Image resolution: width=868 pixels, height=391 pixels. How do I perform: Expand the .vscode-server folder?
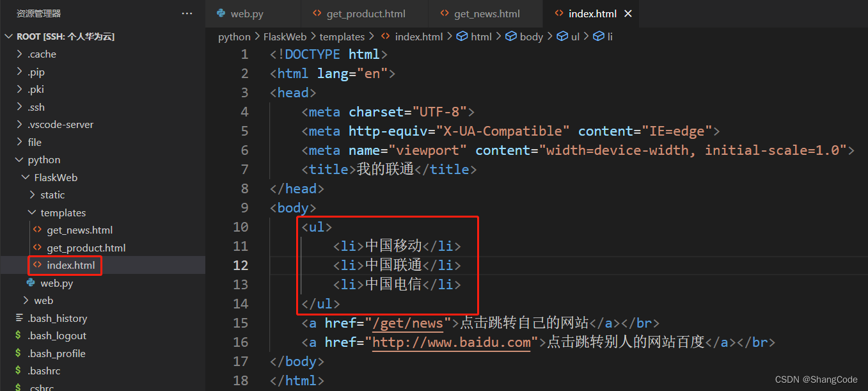click(20, 124)
